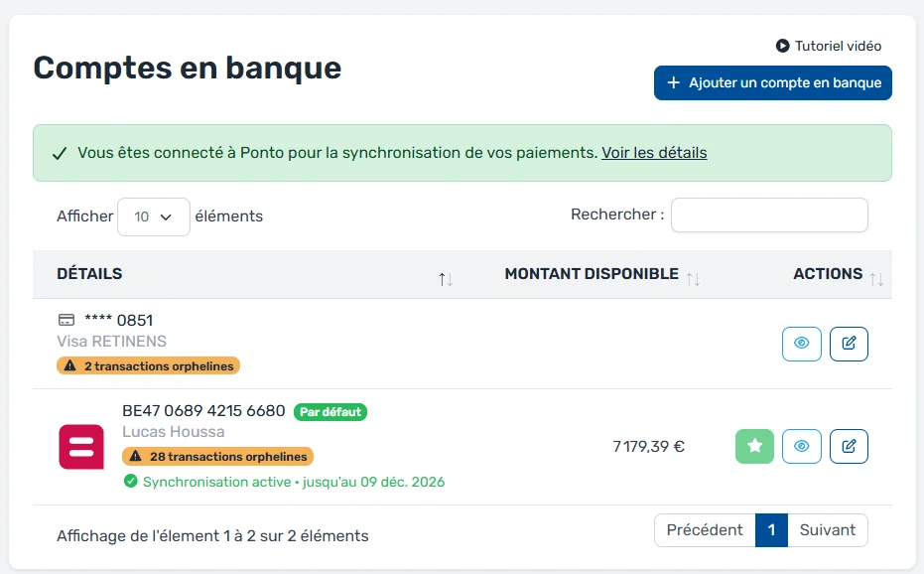
Task: Click the 7 179,39 € amount
Action: point(649,447)
